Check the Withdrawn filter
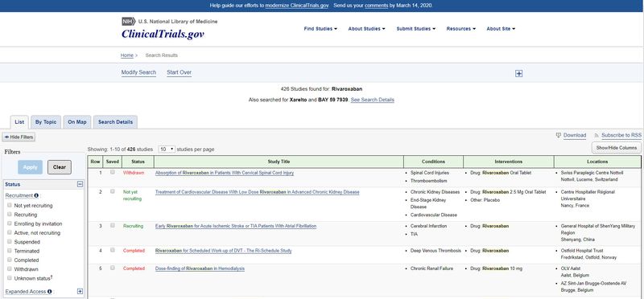644x299 pixels. click(10, 269)
